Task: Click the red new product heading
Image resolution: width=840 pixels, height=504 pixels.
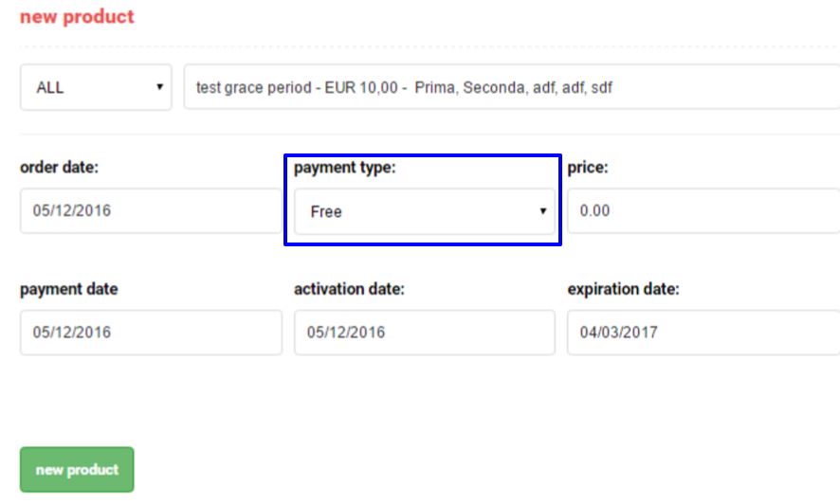Action: [x=77, y=17]
